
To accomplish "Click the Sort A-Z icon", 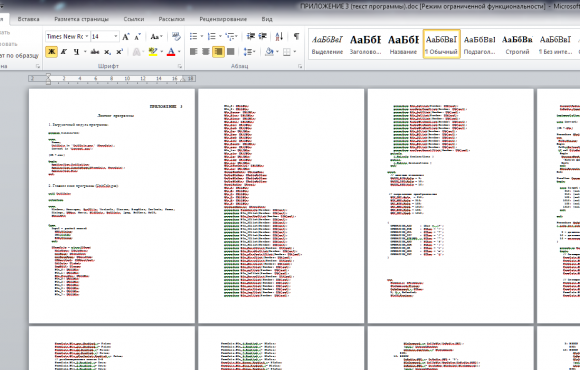I will click(279, 36).
